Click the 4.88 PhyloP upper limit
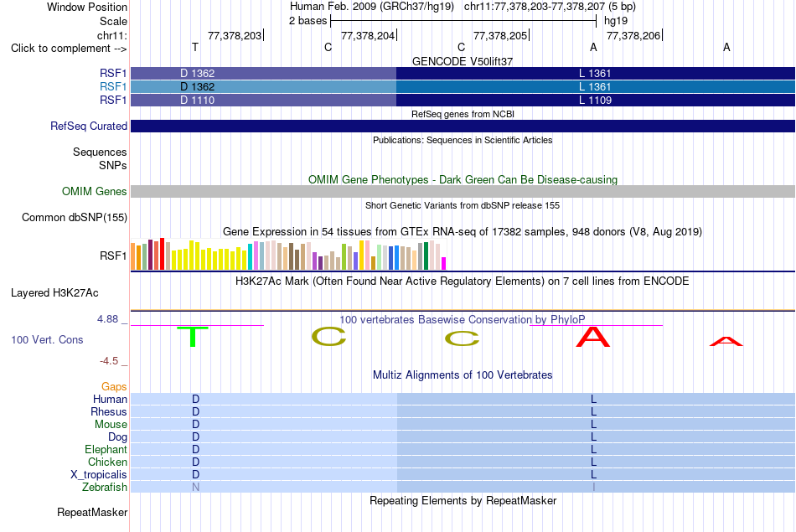Screen dimensions: 796x532 107,319
